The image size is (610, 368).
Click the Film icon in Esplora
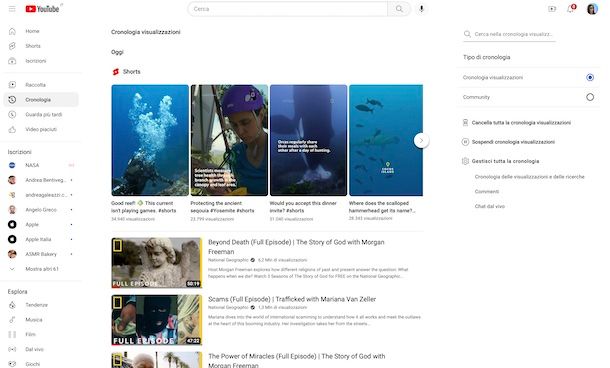pos(12,335)
